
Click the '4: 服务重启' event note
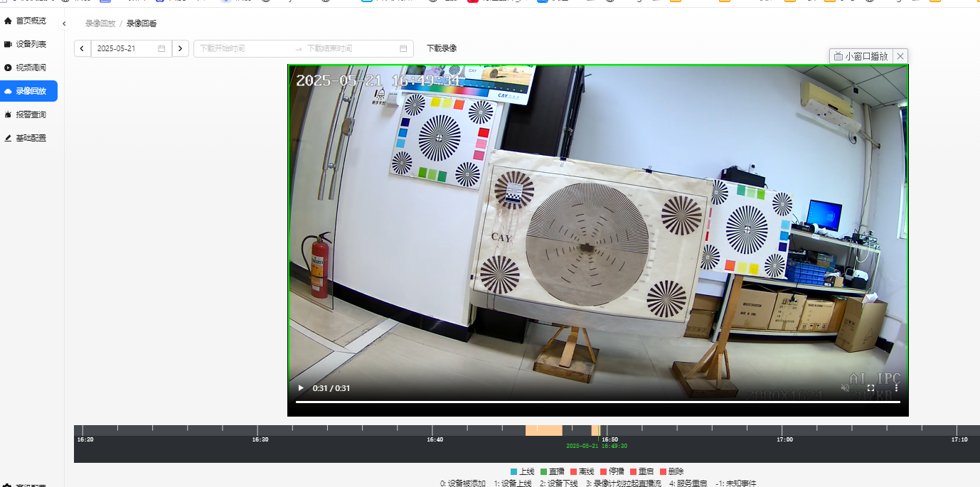[x=688, y=483]
